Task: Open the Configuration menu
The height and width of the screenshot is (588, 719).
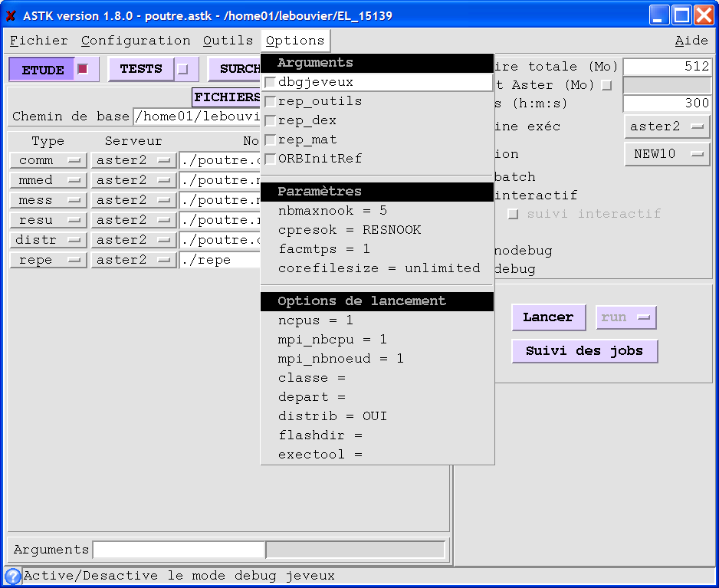Action: click(x=136, y=41)
